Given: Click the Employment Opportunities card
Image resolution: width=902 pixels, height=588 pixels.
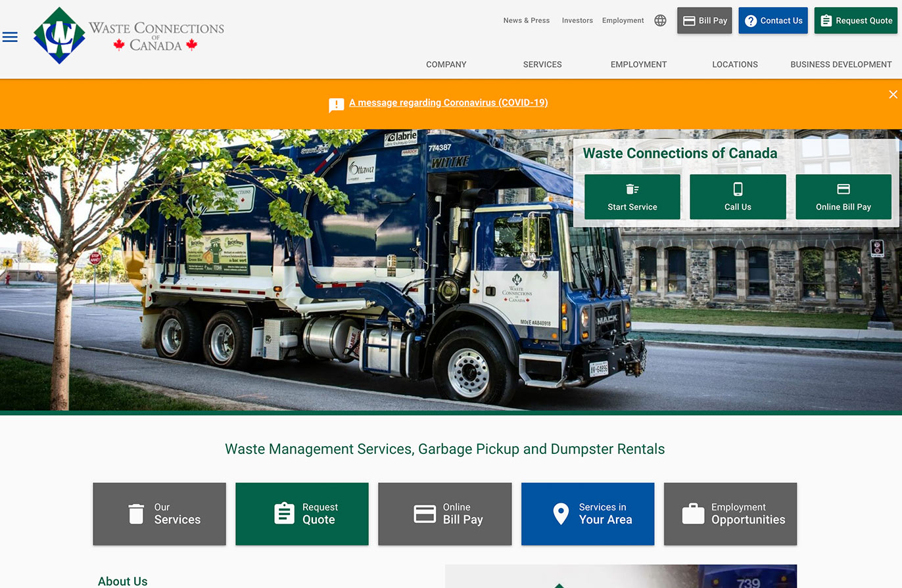Looking at the screenshot, I should (x=730, y=514).
